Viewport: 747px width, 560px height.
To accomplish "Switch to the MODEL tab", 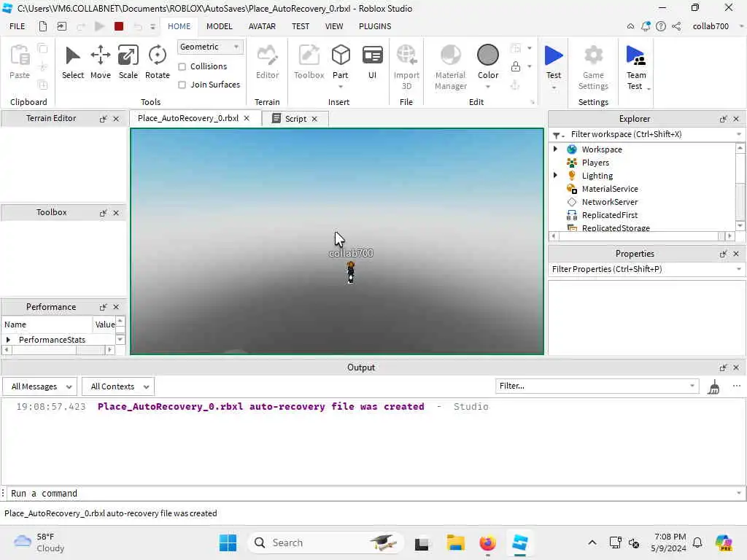I will (219, 26).
